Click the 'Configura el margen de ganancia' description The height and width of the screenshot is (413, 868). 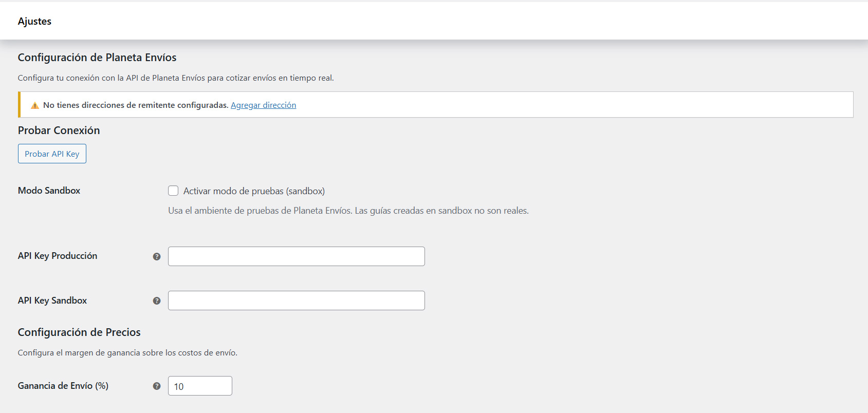coord(127,353)
